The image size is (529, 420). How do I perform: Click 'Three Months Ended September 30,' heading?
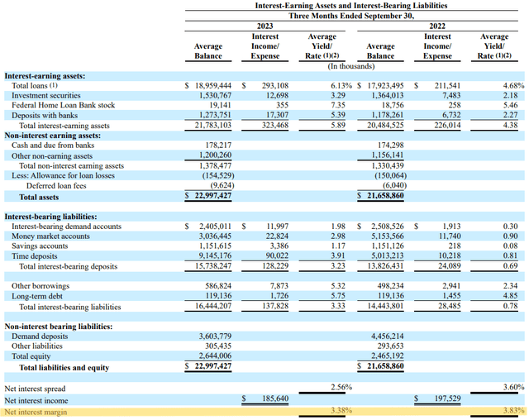[351, 16]
